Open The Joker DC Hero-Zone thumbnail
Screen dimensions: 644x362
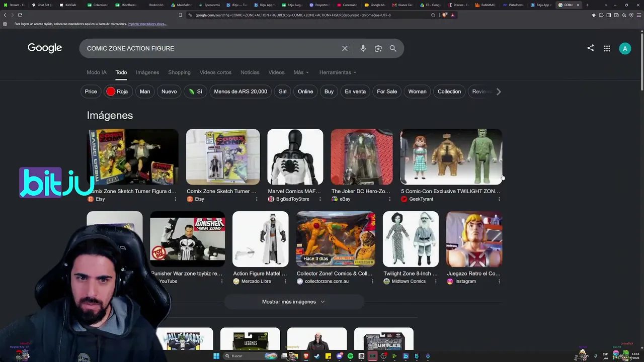click(362, 157)
